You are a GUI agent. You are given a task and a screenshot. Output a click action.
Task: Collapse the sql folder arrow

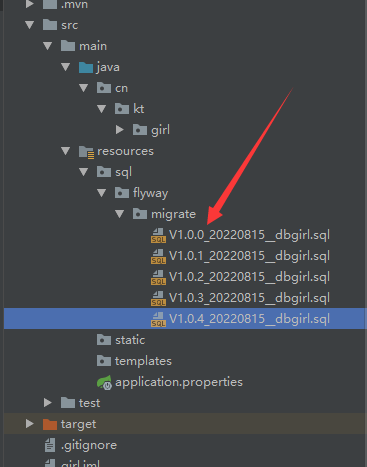[84, 172]
